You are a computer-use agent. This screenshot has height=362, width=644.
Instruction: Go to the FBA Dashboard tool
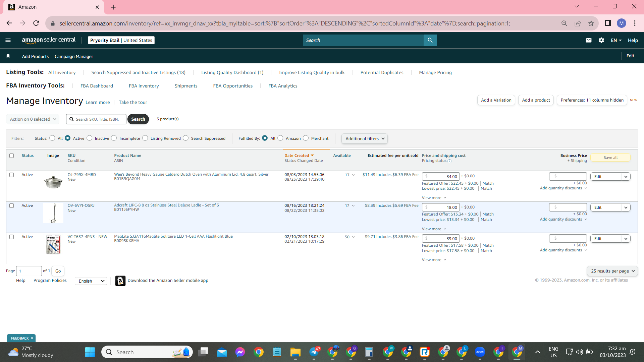pos(97,86)
